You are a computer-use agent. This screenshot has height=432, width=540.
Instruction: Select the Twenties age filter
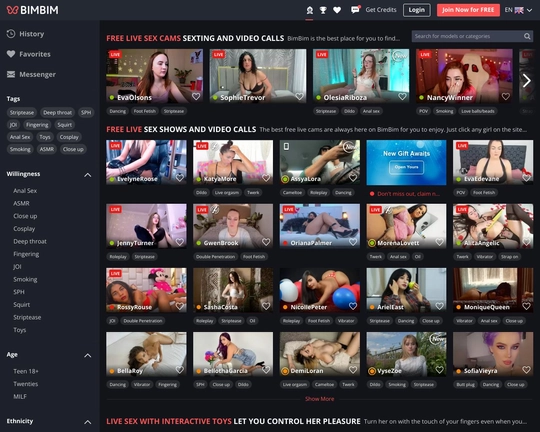(x=25, y=384)
